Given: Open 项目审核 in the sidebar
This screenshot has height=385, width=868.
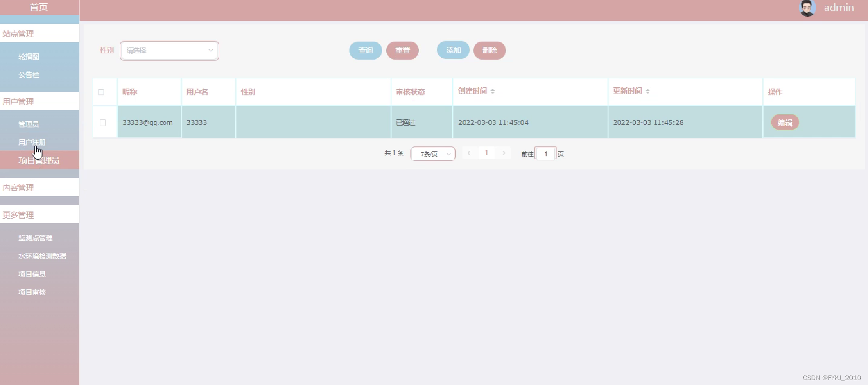Looking at the screenshot, I should (x=32, y=292).
